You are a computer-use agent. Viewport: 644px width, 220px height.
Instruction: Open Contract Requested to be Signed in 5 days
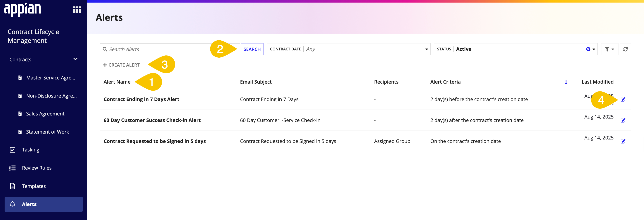[154, 141]
